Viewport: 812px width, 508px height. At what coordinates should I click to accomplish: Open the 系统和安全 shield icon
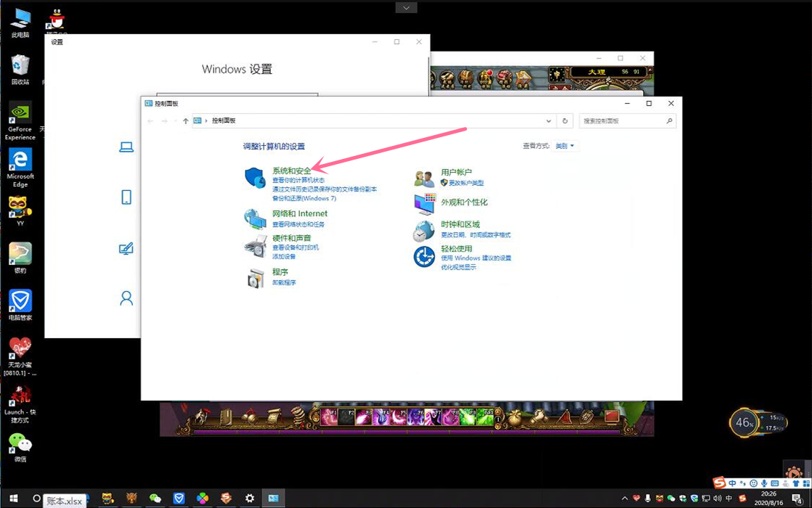[x=255, y=178]
